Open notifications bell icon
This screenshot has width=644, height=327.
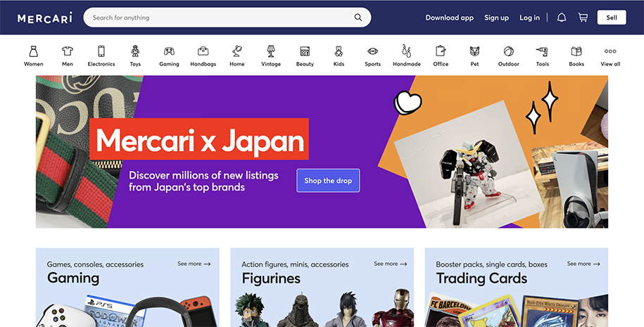pyautogui.click(x=562, y=18)
